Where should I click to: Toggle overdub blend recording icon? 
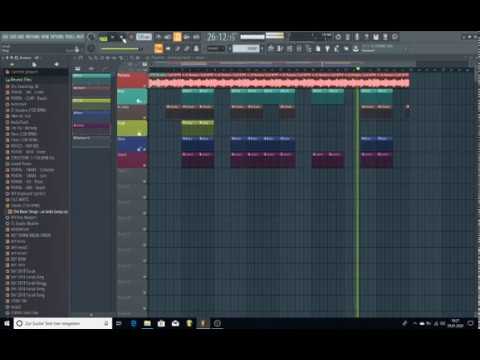point(187,37)
